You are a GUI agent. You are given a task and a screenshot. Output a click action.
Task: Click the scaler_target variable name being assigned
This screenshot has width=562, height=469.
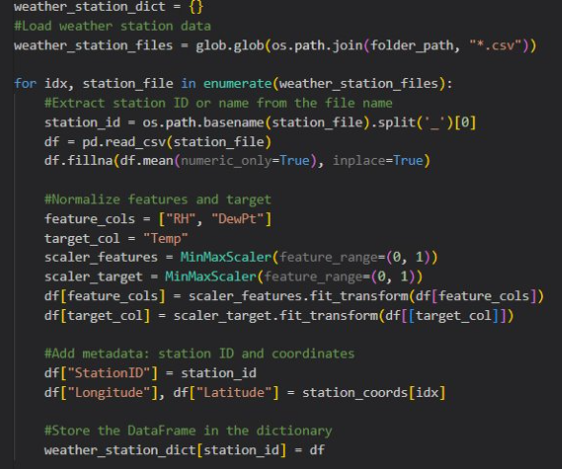click(x=94, y=277)
